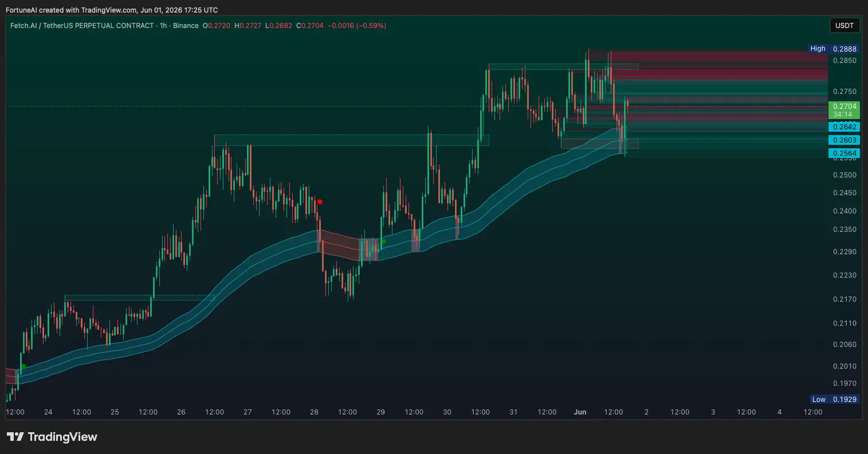This screenshot has height=454, width=868.
Task: Click the close value C0.2704
Action: pyautogui.click(x=310, y=26)
